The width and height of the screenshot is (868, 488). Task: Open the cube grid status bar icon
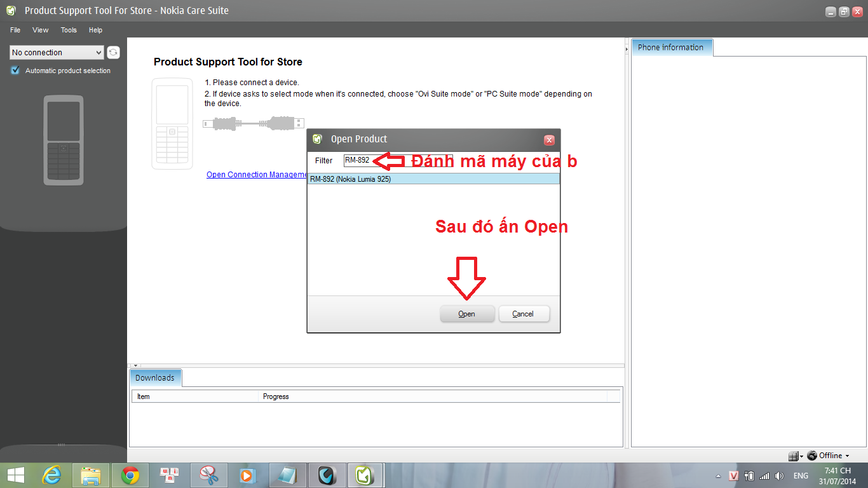pyautogui.click(x=793, y=456)
